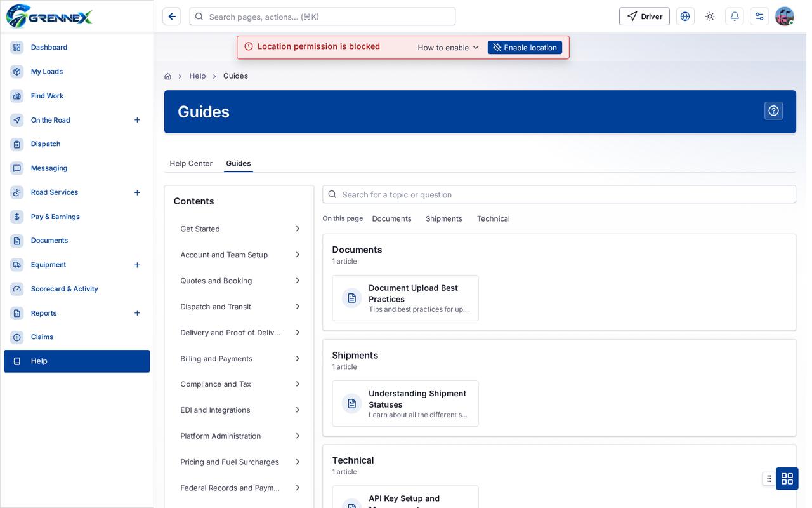The image size is (812, 508).
Task: Select the Dispatch clipboard icon
Action: [x=17, y=144]
